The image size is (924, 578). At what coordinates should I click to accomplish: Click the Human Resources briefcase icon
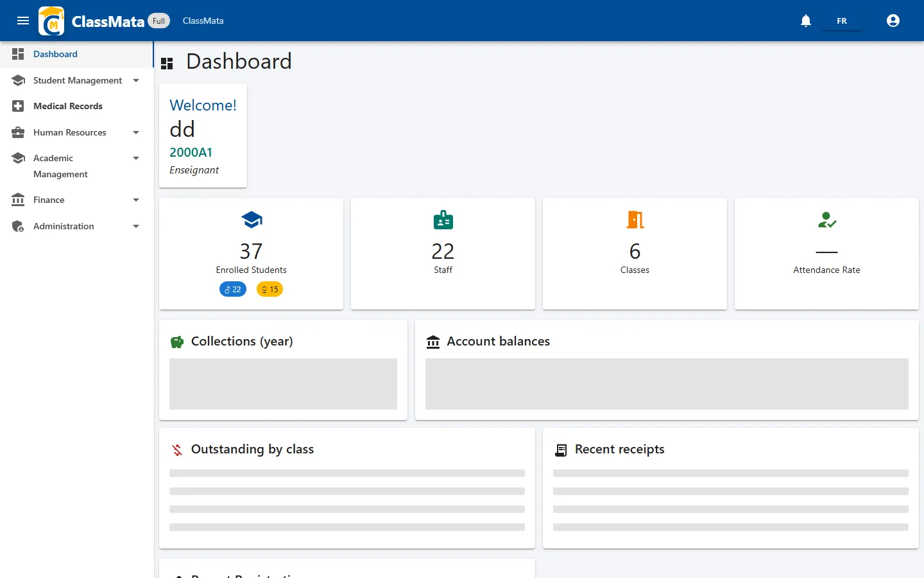(18, 132)
